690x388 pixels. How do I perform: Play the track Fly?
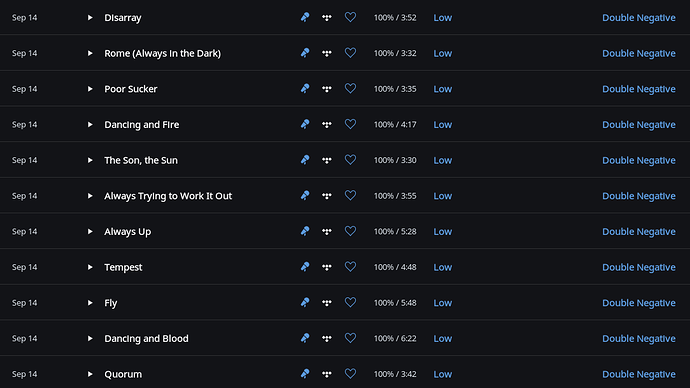tap(90, 303)
